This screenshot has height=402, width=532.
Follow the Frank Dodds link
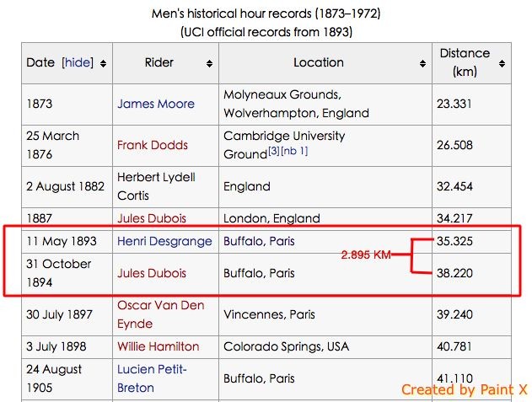(152, 145)
